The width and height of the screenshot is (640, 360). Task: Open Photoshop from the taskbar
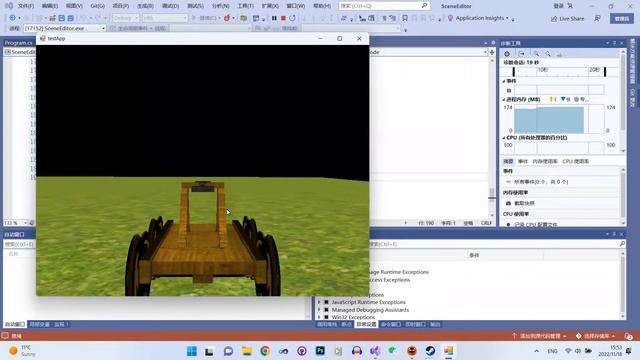pyautogui.click(x=320, y=351)
